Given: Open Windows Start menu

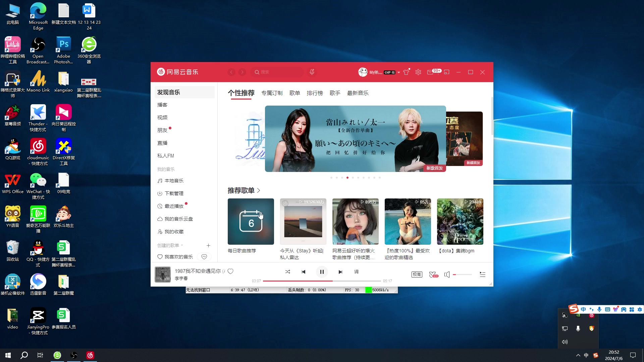Looking at the screenshot, I should (8, 355).
